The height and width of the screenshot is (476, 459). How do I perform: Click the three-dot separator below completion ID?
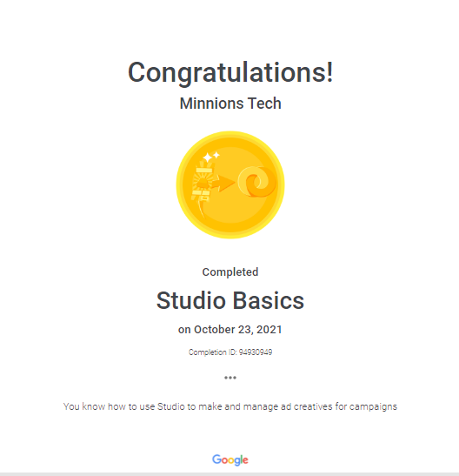pyautogui.click(x=230, y=378)
